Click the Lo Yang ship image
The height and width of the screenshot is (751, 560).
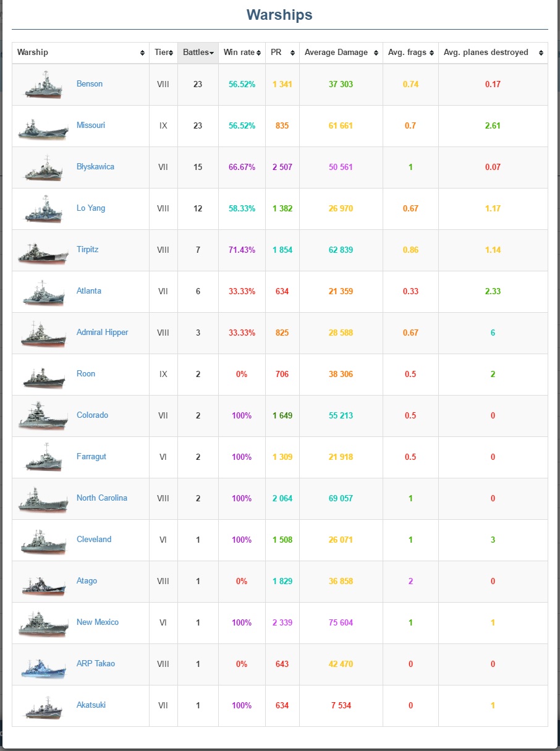click(x=43, y=209)
